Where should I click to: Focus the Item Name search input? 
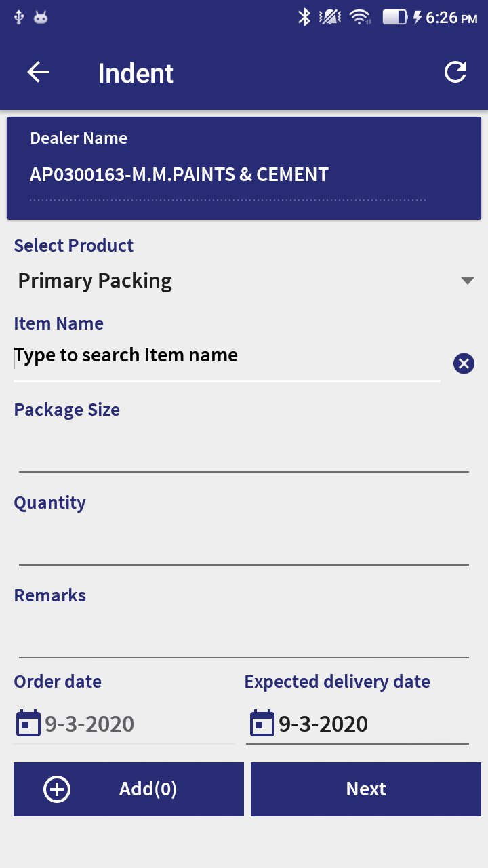pos(227,356)
